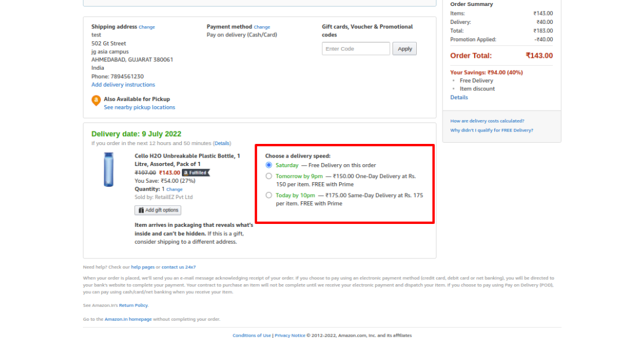See nearby pickup locations
Viewport: 644px width, 338px height.
139,107
